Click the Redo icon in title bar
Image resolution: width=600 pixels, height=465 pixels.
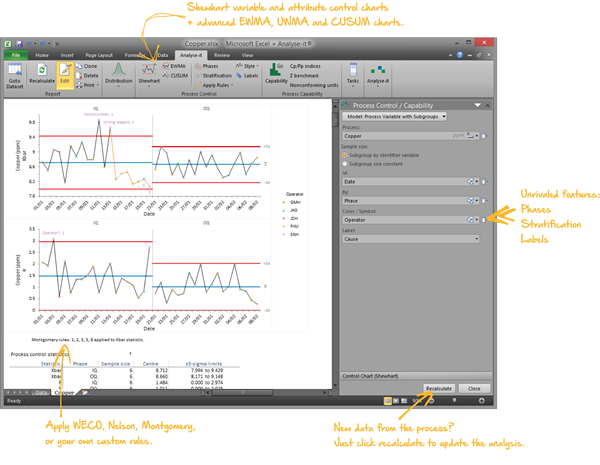pos(42,44)
